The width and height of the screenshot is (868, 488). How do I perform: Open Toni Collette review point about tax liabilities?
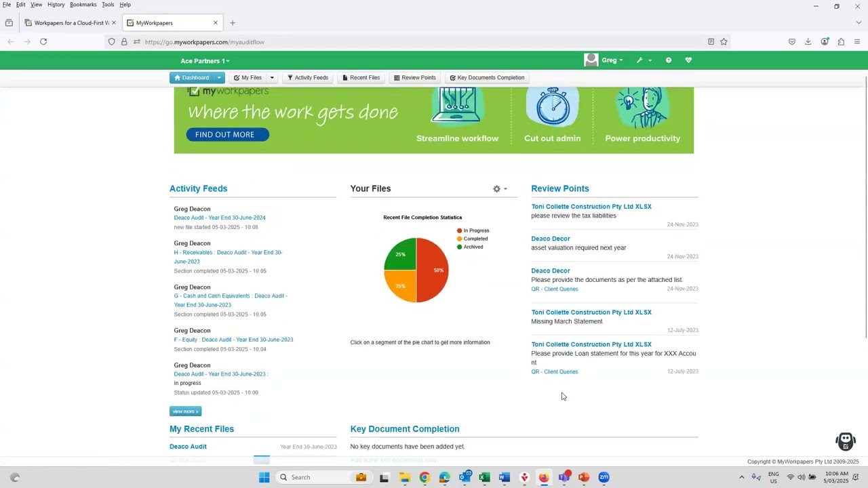pos(591,207)
